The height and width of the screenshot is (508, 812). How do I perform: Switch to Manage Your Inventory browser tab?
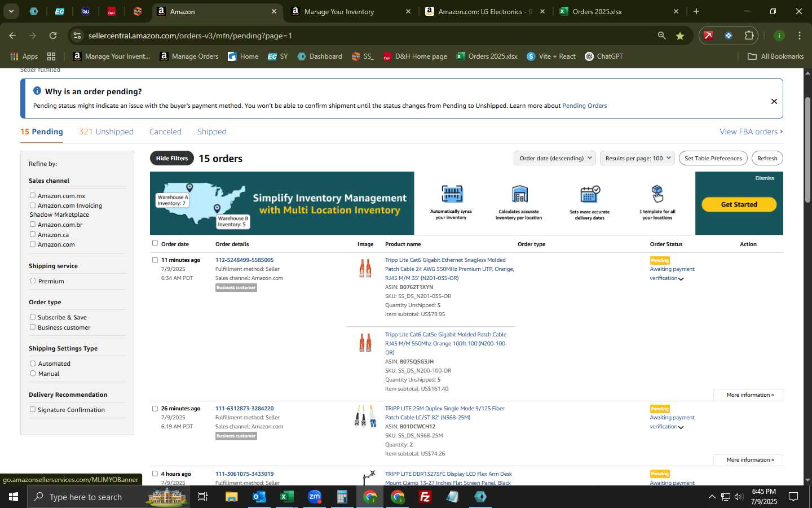pos(350,11)
